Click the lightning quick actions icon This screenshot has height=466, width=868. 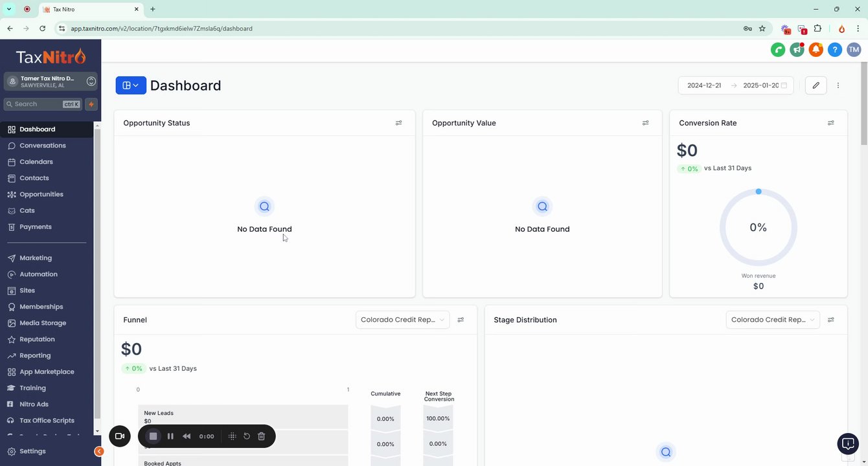(x=91, y=104)
